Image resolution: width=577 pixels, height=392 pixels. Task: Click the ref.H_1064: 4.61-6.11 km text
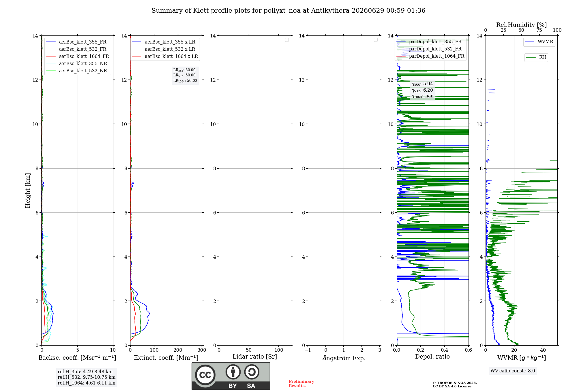point(87,383)
